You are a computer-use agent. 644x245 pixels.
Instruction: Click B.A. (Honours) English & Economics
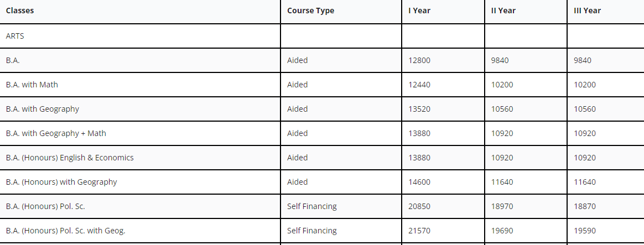pos(70,158)
